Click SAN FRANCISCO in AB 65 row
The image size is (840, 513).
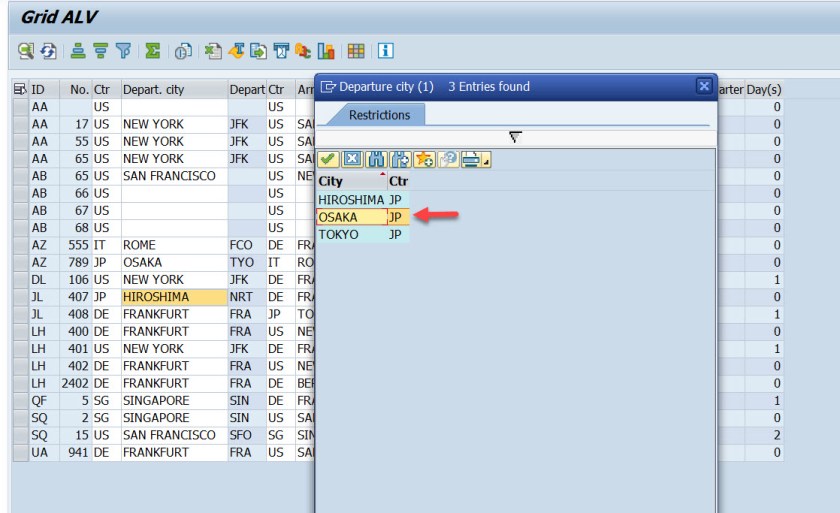tap(174, 176)
